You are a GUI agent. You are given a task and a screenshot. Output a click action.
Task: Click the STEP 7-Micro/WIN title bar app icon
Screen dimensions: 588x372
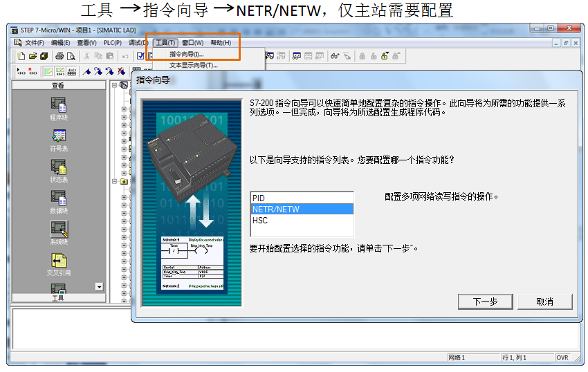tap(15, 30)
